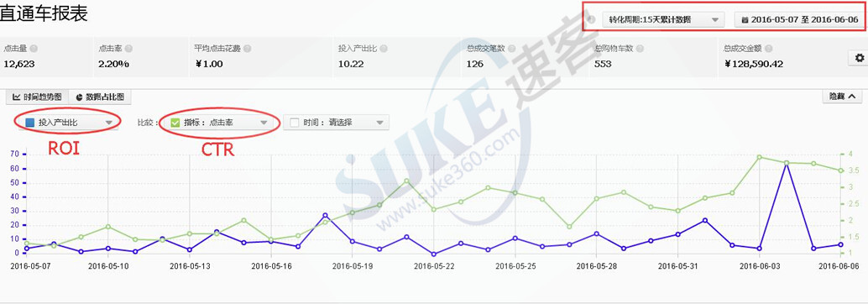Click the blue ROI peak point near 2016-06-04
868x304 pixels.
point(787,163)
